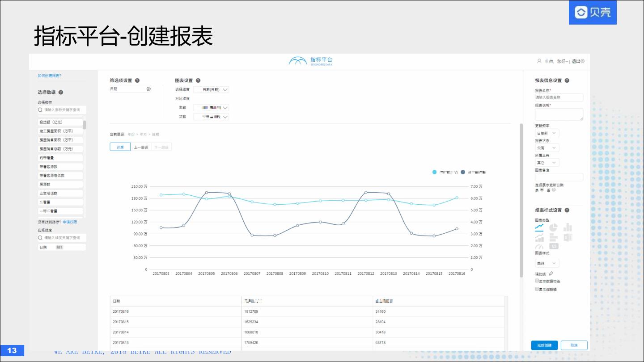Click the 报表名称 input field
This screenshot has height=362, width=644.
[x=559, y=97]
